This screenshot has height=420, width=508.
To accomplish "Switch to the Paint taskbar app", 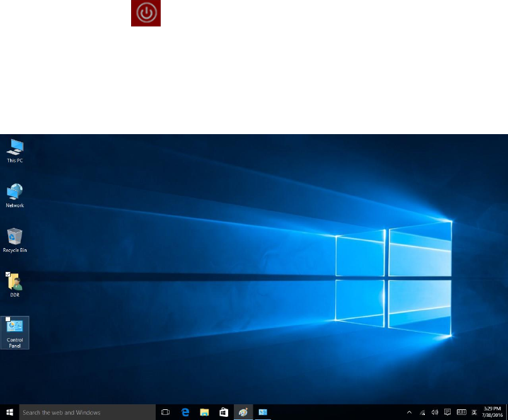I will (243, 412).
